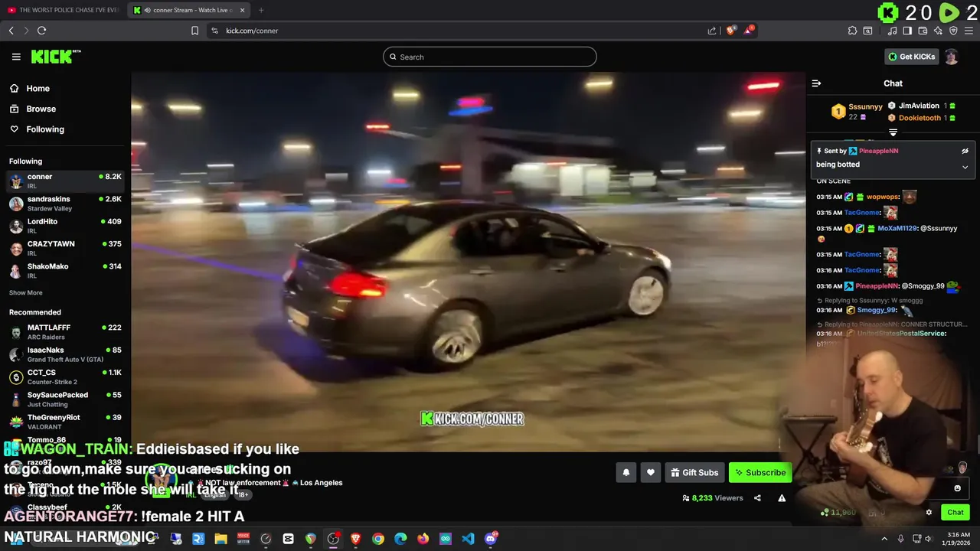Open Google Chrome from the taskbar
This screenshot has width=980, height=551.
click(378, 539)
